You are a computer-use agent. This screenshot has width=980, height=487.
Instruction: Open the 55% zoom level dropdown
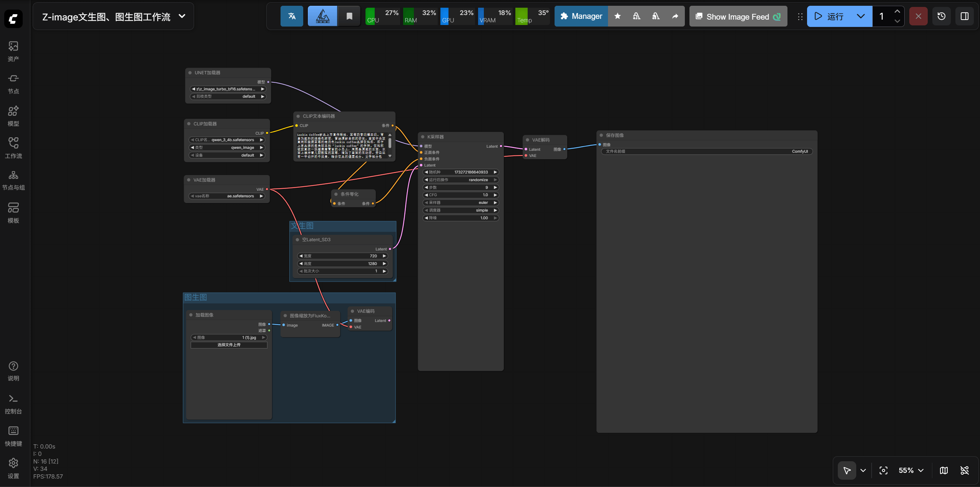(x=911, y=470)
